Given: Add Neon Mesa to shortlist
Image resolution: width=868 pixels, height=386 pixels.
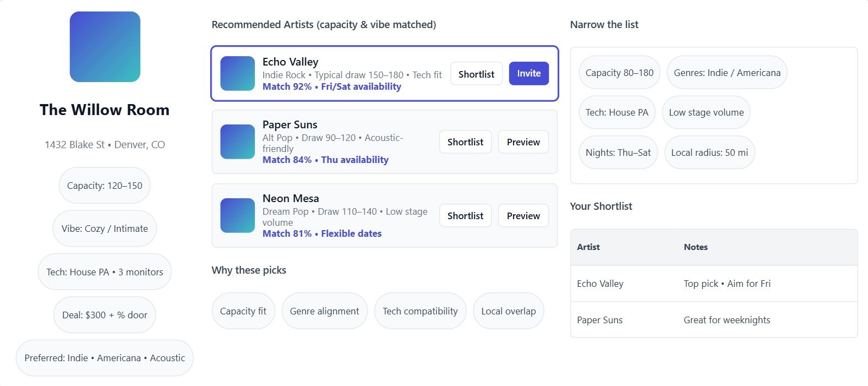Looking at the screenshot, I should (465, 216).
